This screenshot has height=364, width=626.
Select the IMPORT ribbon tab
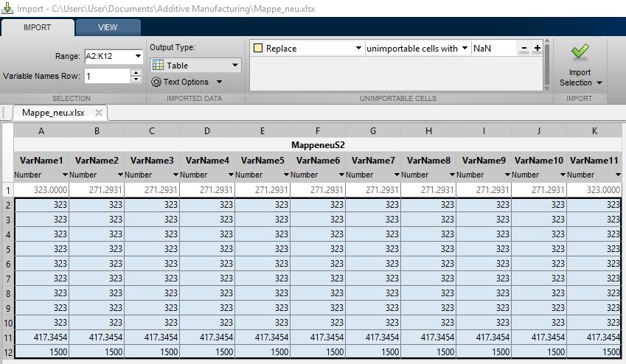pyautogui.click(x=37, y=27)
